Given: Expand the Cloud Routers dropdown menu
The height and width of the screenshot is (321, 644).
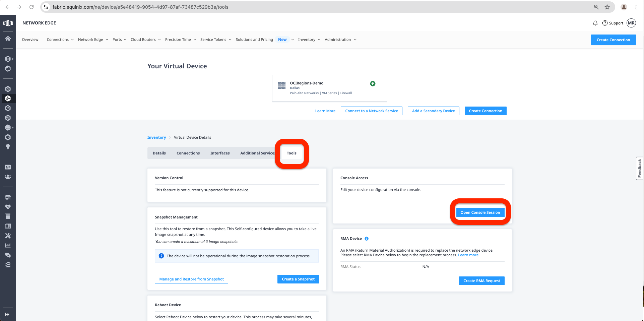Looking at the screenshot, I should (146, 40).
